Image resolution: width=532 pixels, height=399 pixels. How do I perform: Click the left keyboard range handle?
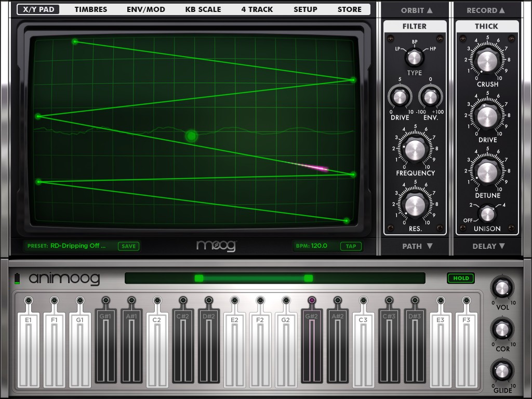pyautogui.click(x=199, y=278)
